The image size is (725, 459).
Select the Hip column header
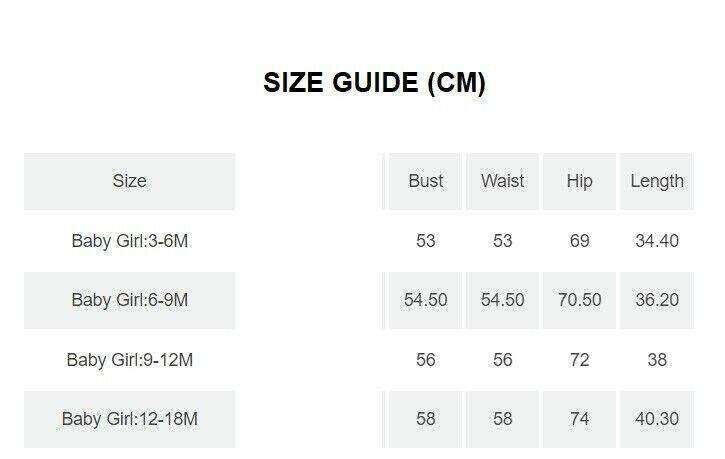point(579,181)
